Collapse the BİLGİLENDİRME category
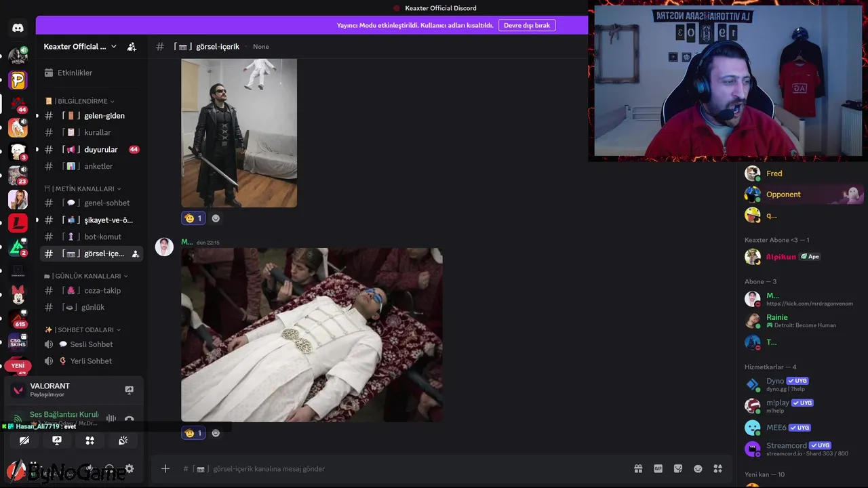868x488 pixels. coord(79,101)
